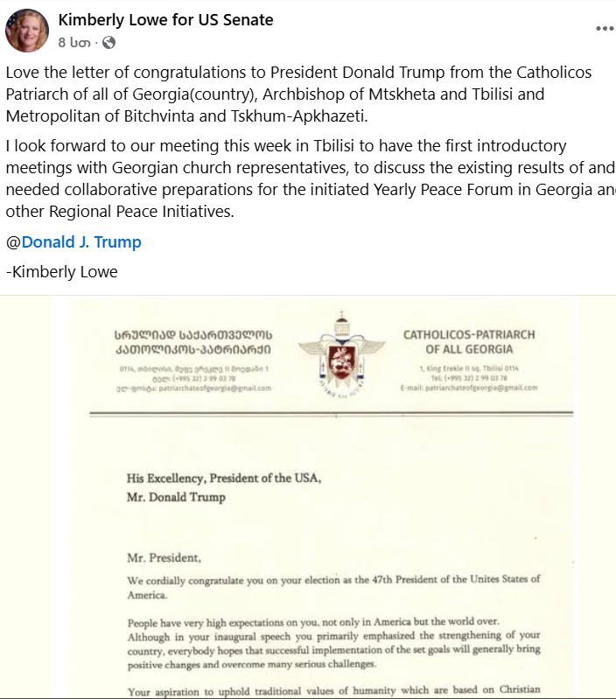
Task: Click the "King Erekle II sq." address line
Action: [x=467, y=370]
